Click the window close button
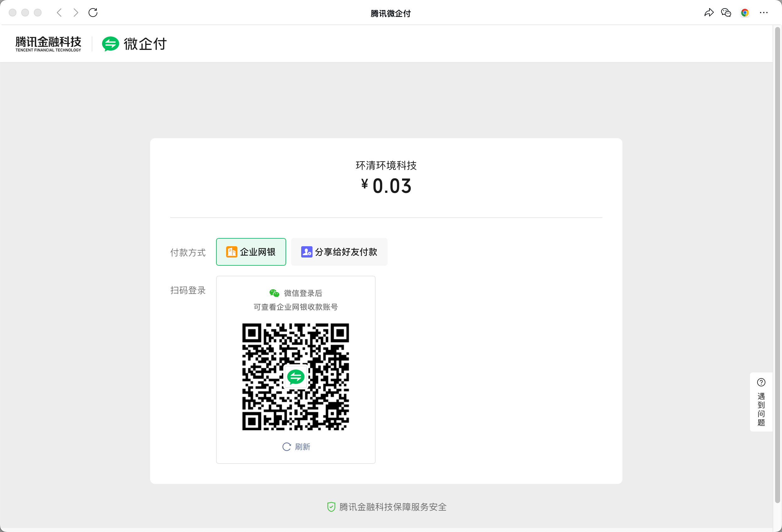Screen dimensions: 782x532 [x=13, y=13]
